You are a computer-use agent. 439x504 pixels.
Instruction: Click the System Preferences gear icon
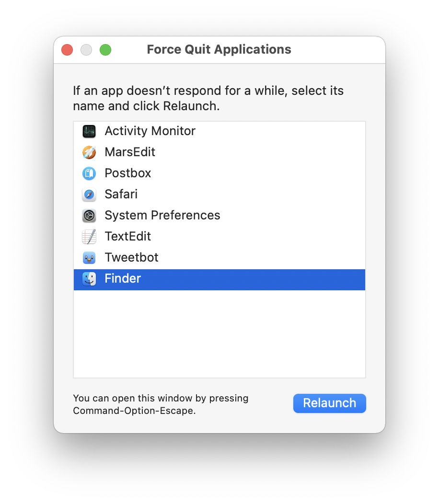89,216
